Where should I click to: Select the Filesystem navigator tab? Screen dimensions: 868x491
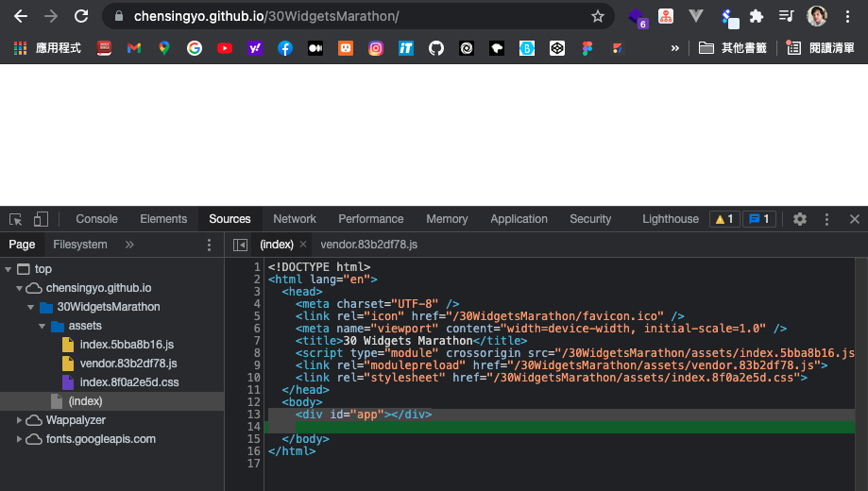(x=80, y=245)
